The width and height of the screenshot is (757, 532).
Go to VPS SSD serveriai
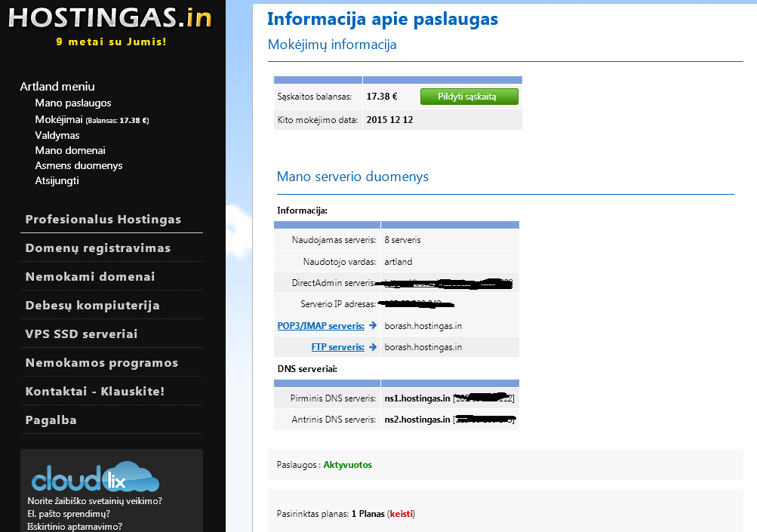pos(82,334)
